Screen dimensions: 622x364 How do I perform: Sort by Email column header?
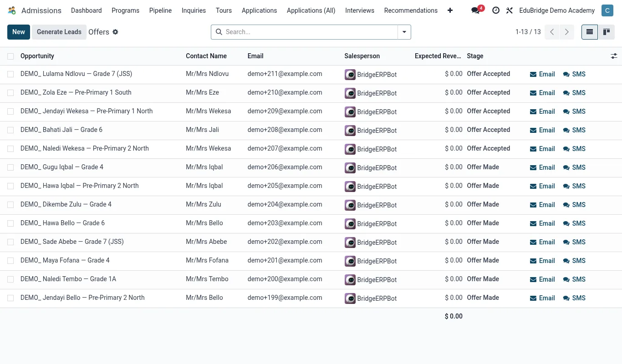(x=255, y=56)
